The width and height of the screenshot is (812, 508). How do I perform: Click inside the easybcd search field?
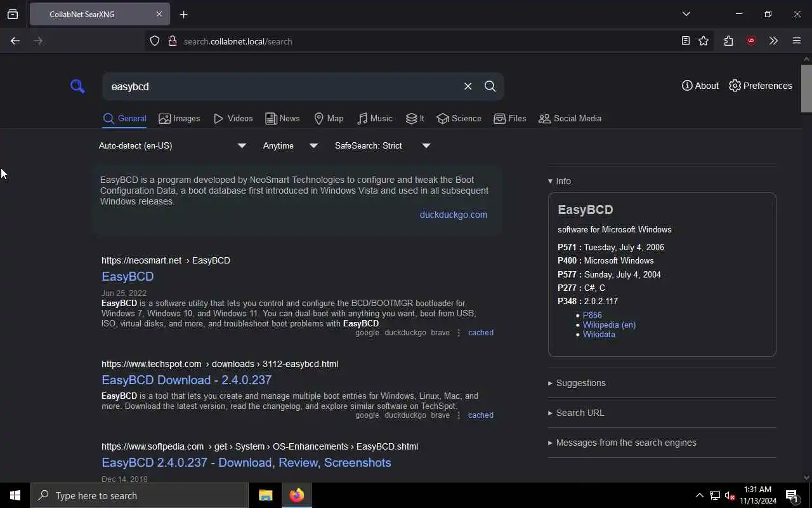[282, 86]
